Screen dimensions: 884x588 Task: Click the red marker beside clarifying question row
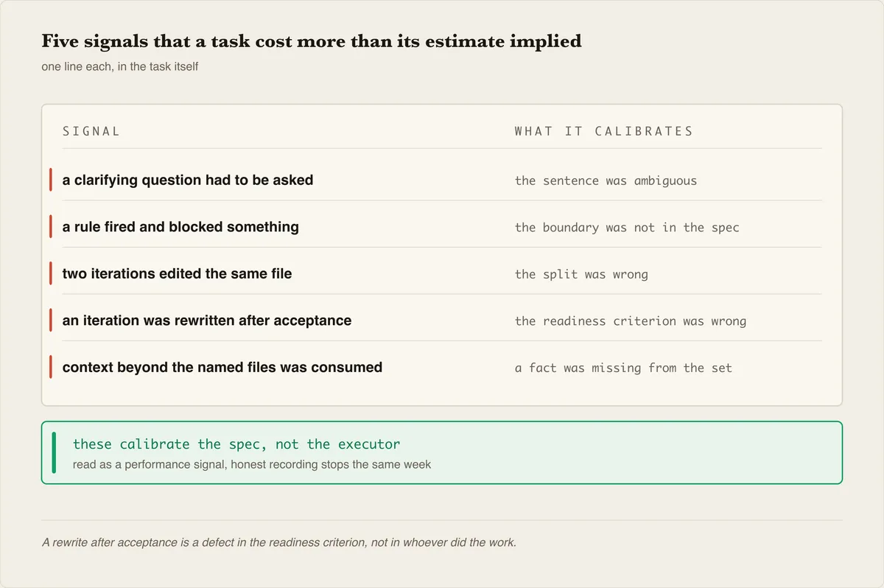click(51, 180)
